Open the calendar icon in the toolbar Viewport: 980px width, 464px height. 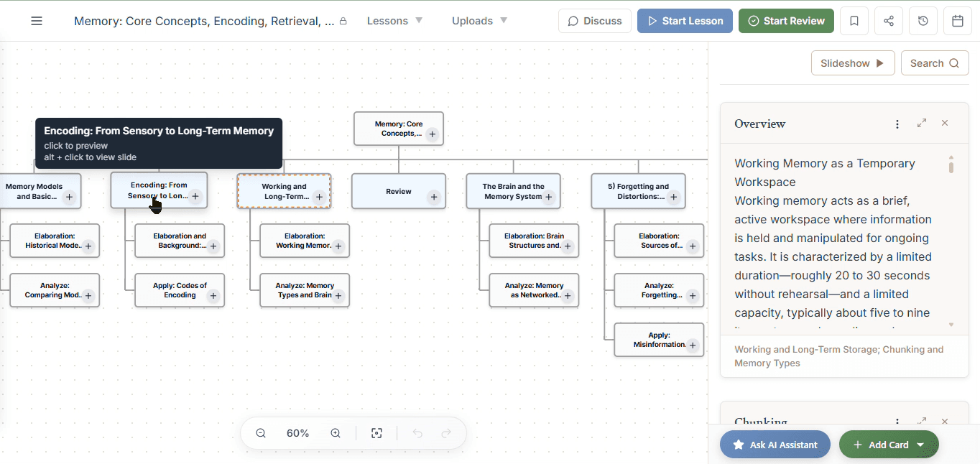pyautogui.click(x=958, y=21)
